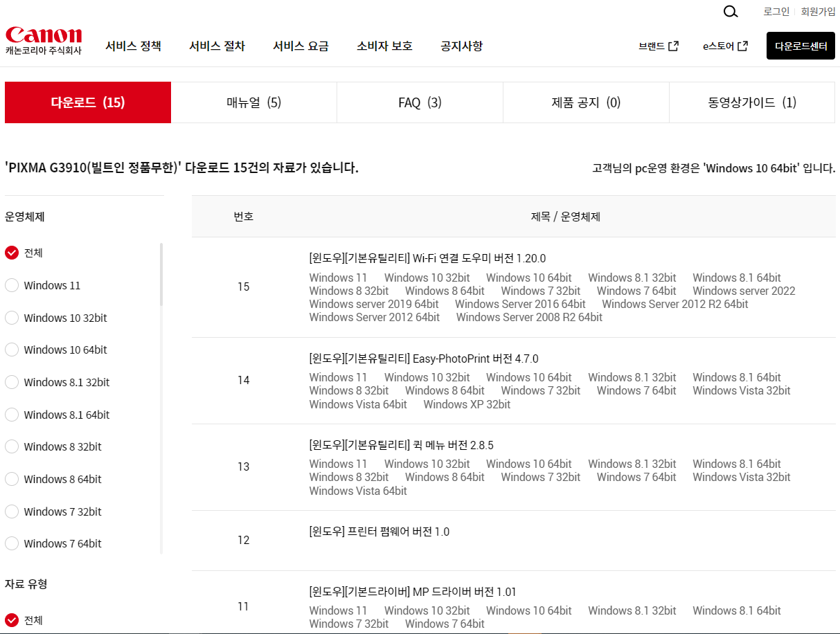Switch to the 제품 공지 (0) tab

[x=587, y=102]
